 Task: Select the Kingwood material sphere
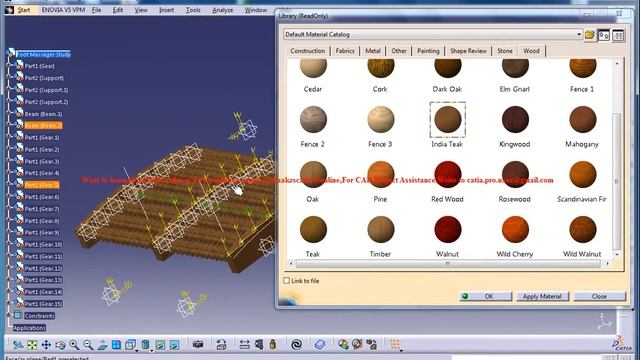(x=515, y=120)
